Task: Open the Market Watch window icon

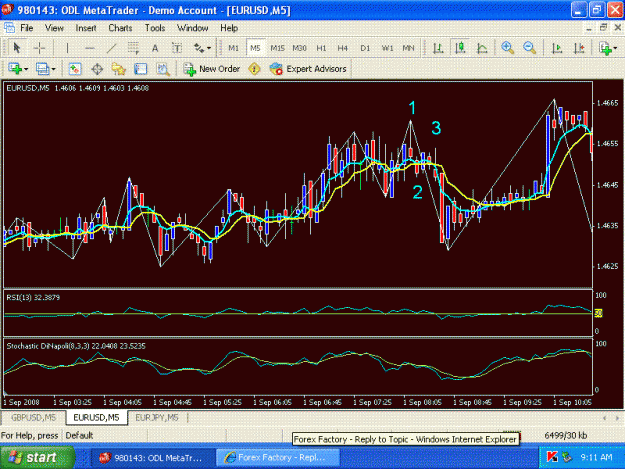Action: click(x=75, y=69)
